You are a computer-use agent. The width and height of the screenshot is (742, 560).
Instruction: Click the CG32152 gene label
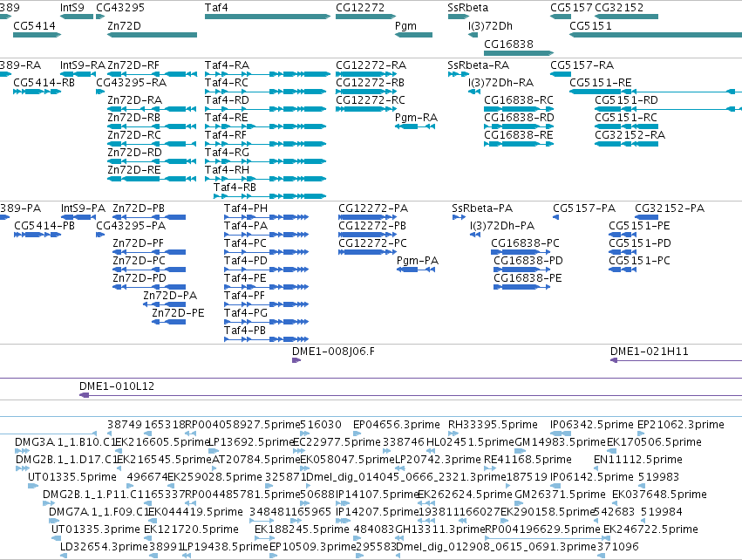pyautogui.click(x=619, y=8)
